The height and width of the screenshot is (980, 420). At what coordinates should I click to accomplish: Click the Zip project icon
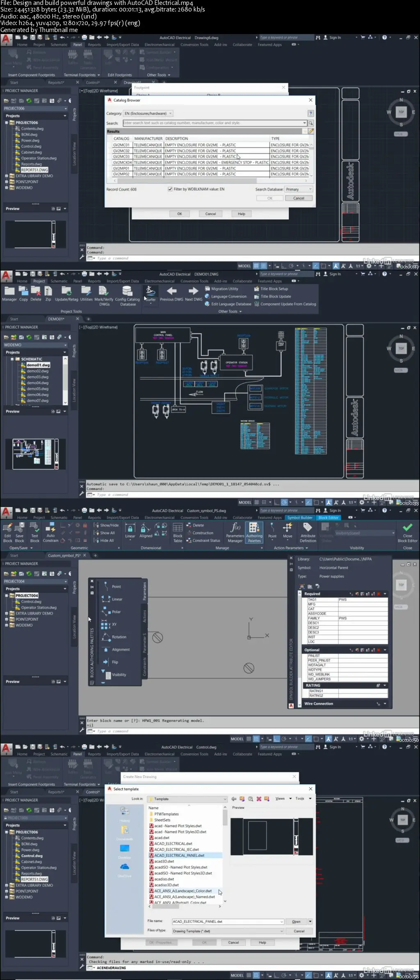[x=48, y=294]
